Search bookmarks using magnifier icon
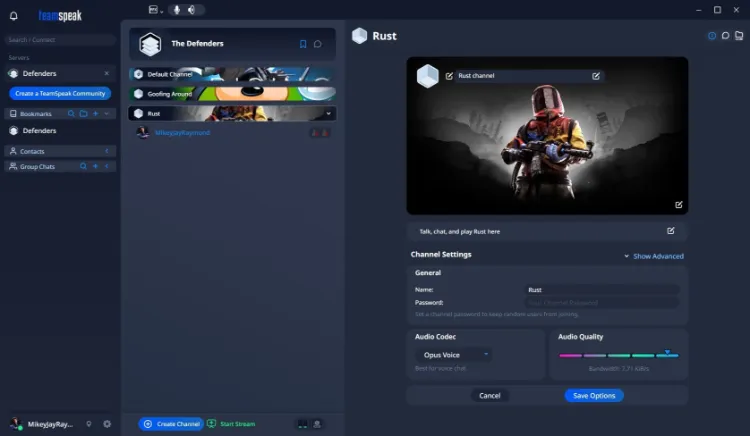This screenshot has width=750, height=436. click(x=71, y=114)
